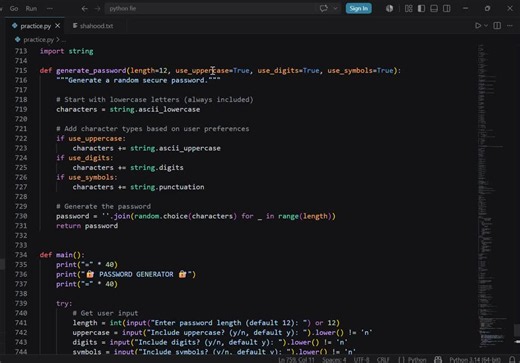The height and width of the screenshot is (363, 520).
Task: Click the 'return password' line
Action: click(87, 226)
